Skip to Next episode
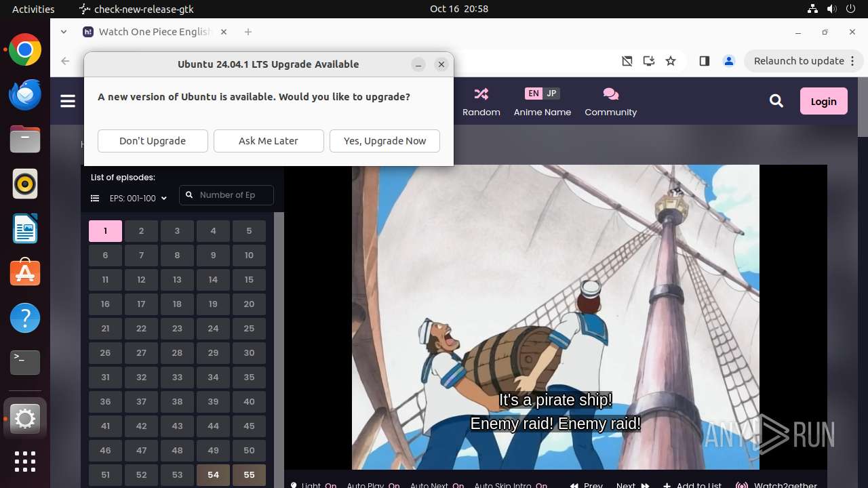The width and height of the screenshot is (868, 488). (633, 485)
